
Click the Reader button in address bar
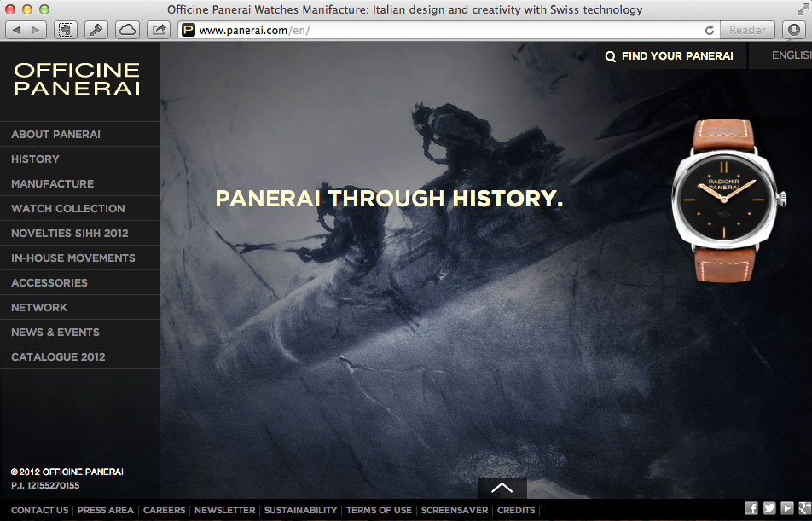click(747, 30)
